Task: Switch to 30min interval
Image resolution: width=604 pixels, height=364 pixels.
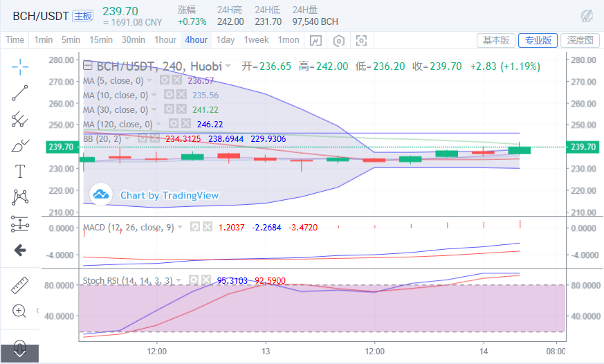Action: 134,40
